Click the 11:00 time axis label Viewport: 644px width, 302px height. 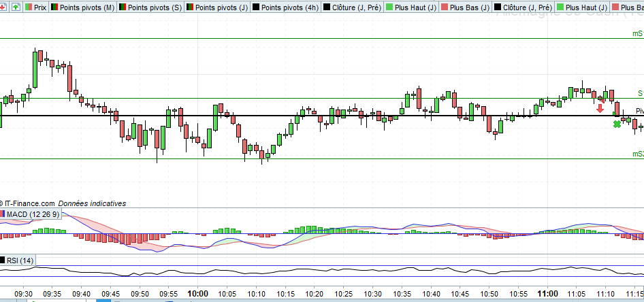click(x=547, y=294)
